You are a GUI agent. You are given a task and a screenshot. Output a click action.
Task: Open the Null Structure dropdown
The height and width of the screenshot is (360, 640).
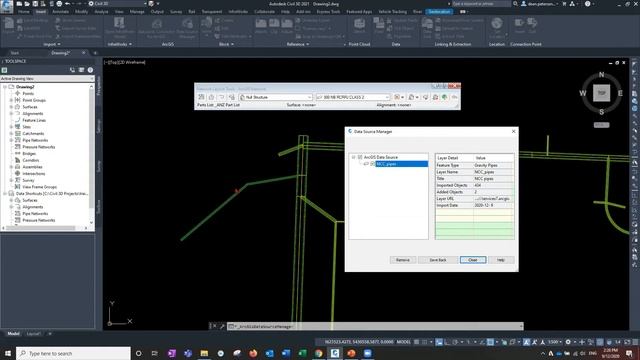[x=276, y=97]
